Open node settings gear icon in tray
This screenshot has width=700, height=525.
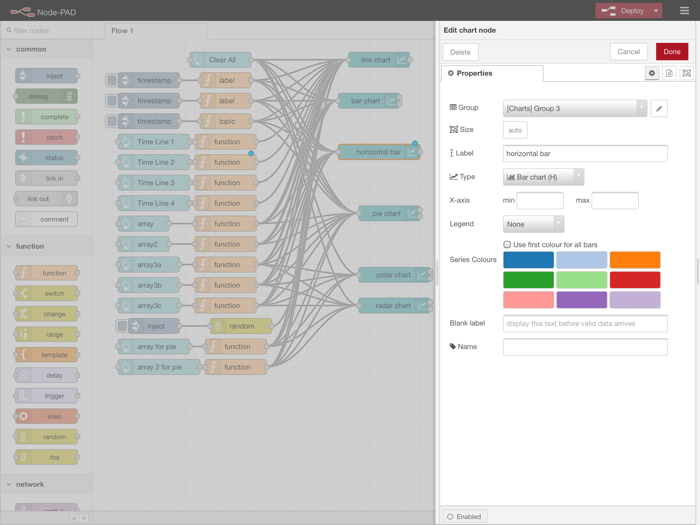652,73
